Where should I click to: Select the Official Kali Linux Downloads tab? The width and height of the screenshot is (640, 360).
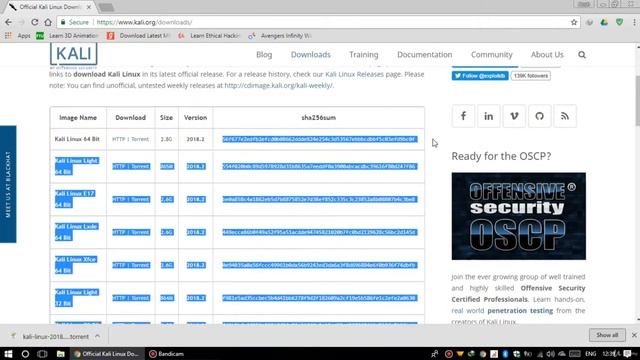(48, 7)
